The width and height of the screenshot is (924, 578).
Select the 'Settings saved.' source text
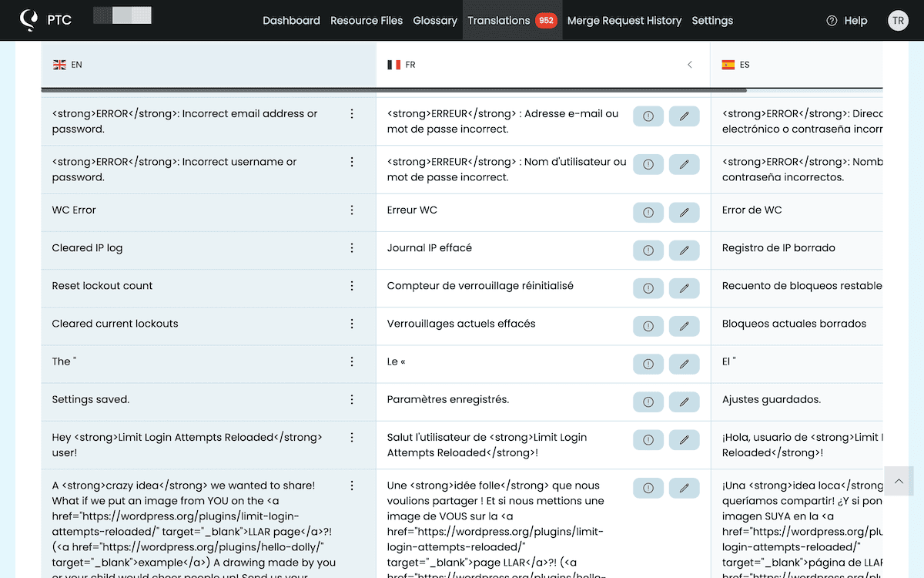pyautogui.click(x=91, y=399)
